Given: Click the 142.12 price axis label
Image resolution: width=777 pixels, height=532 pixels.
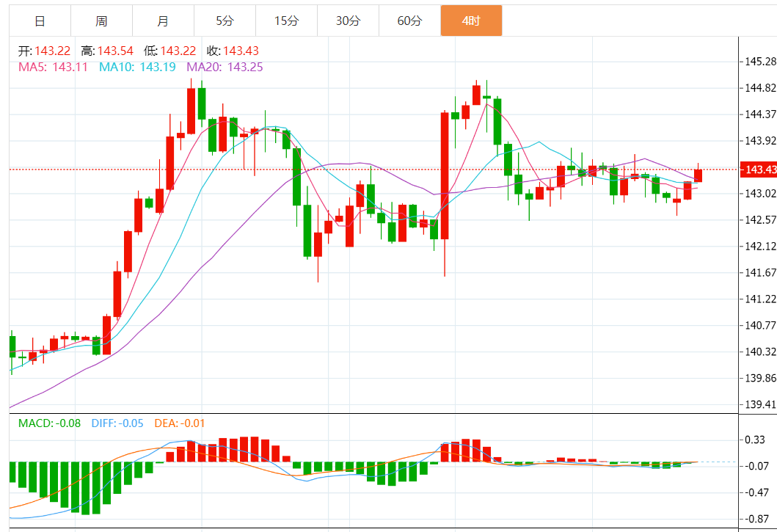Looking at the screenshot, I should pyautogui.click(x=760, y=246).
